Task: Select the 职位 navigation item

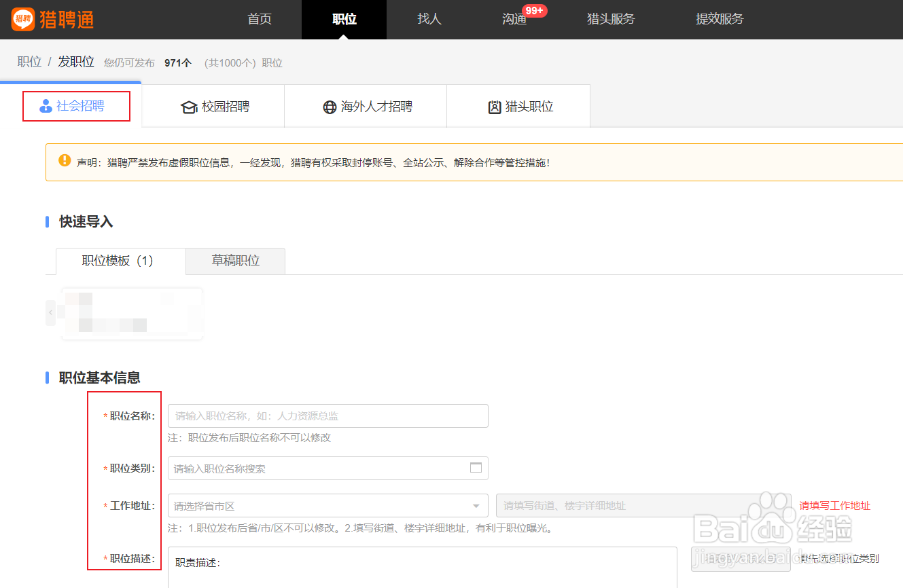Action: 344,19
